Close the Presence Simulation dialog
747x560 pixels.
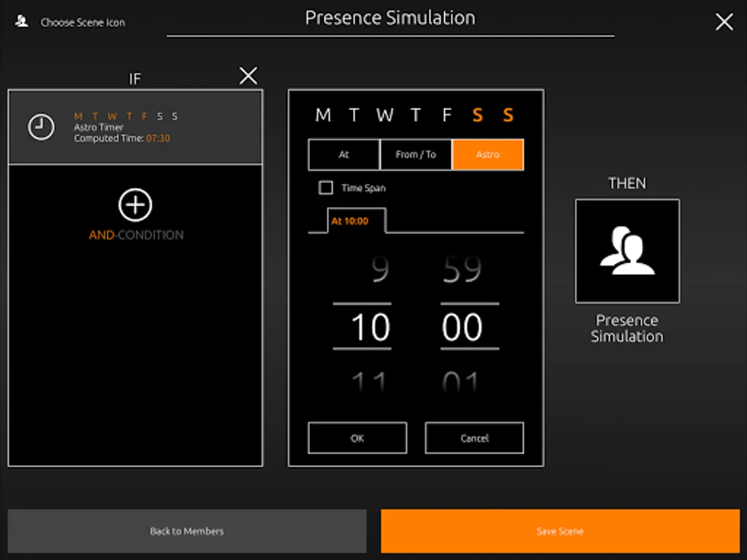click(x=724, y=22)
